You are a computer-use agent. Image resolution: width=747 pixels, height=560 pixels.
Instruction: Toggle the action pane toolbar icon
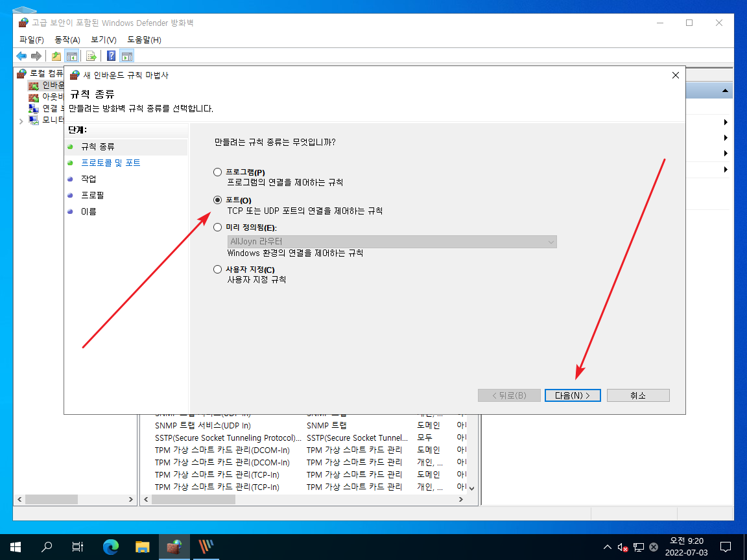pyautogui.click(x=127, y=56)
